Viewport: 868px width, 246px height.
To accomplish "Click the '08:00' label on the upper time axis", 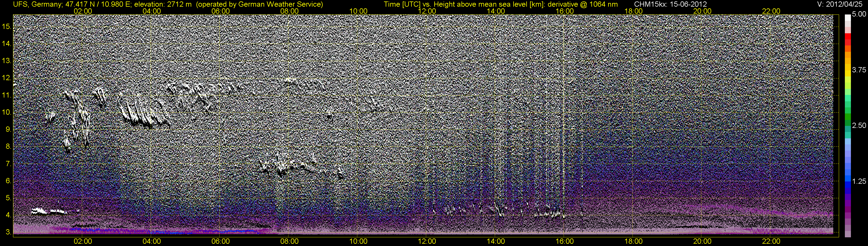I will (289, 11).
